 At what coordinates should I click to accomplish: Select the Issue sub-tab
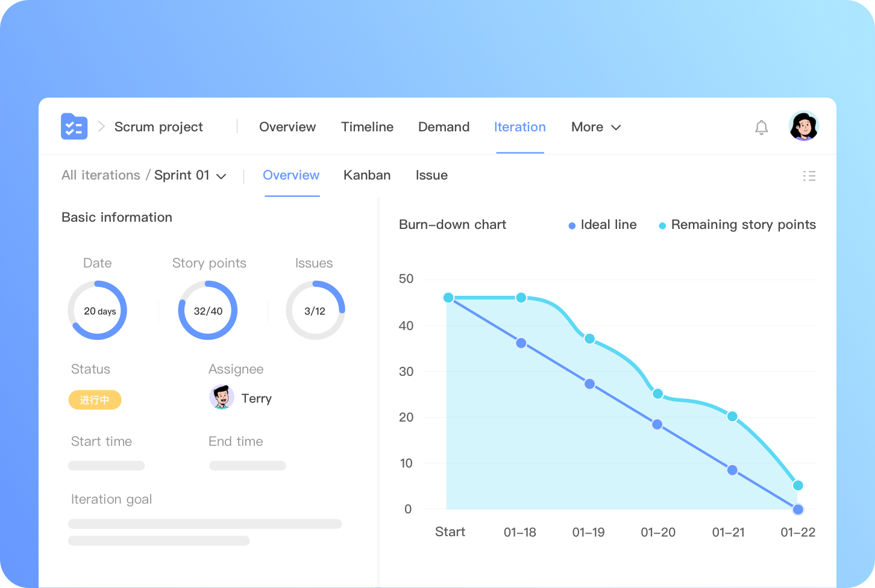(x=431, y=175)
